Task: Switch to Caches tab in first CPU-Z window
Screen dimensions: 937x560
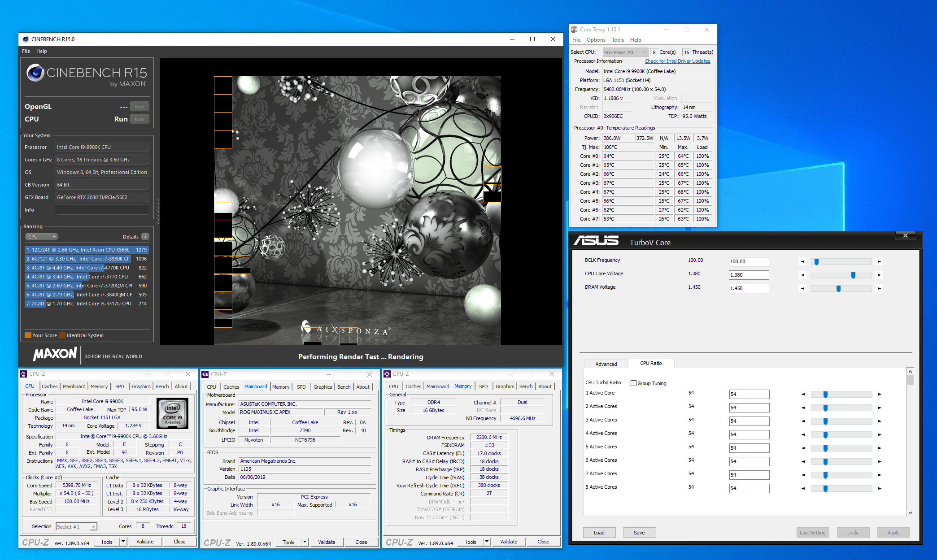Action: pos(50,386)
